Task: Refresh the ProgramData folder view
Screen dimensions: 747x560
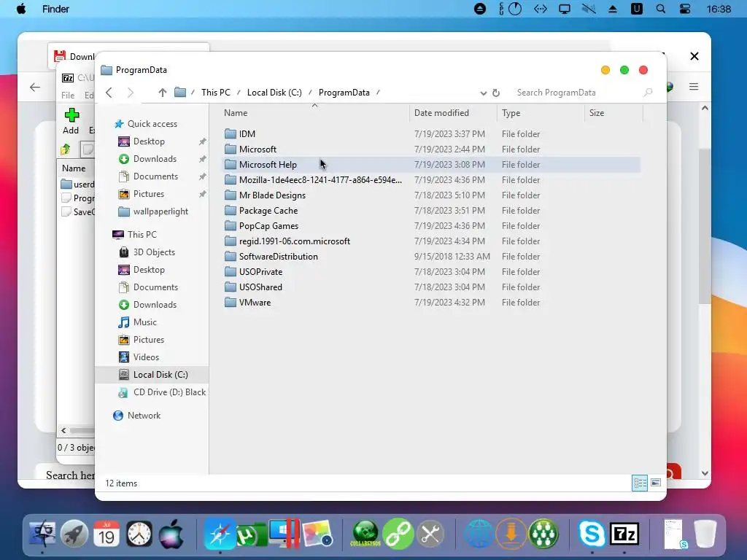Action: tap(496, 93)
